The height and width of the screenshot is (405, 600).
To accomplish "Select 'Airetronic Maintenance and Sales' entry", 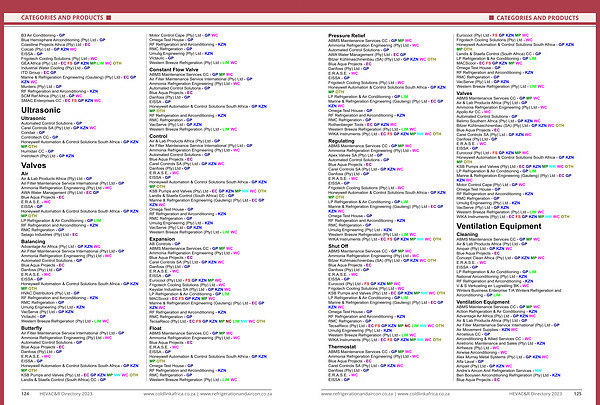I will click(501, 343).
